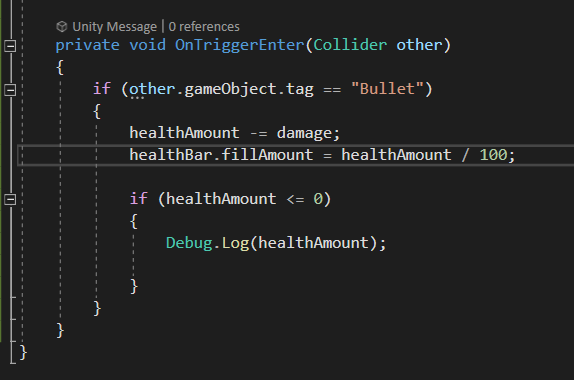Viewport: 574px width, 380px height.
Task: Click the Collider type in parameters
Action: pos(350,45)
